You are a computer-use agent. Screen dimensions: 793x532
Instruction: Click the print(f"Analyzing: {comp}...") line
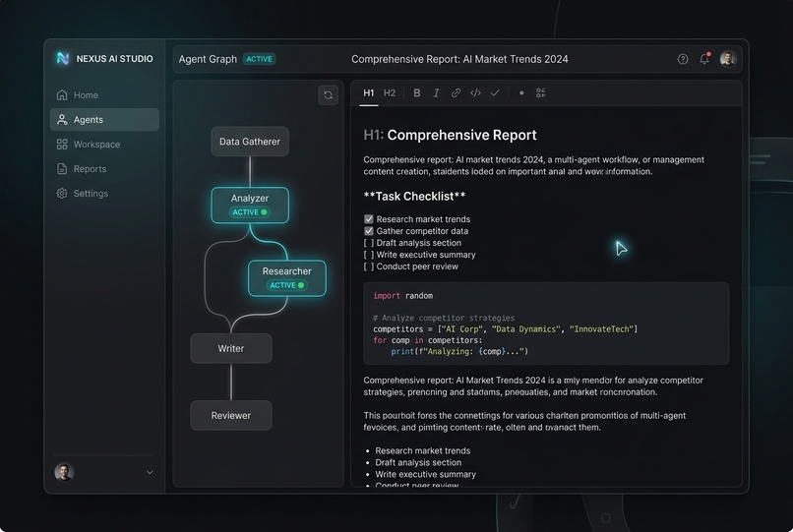pyautogui.click(x=459, y=351)
